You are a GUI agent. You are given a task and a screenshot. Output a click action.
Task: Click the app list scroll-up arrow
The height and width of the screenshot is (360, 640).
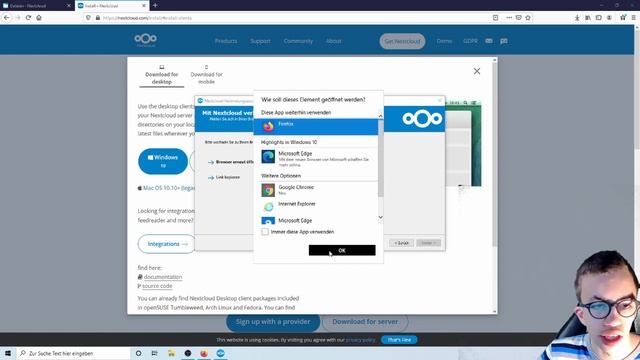tap(380, 116)
